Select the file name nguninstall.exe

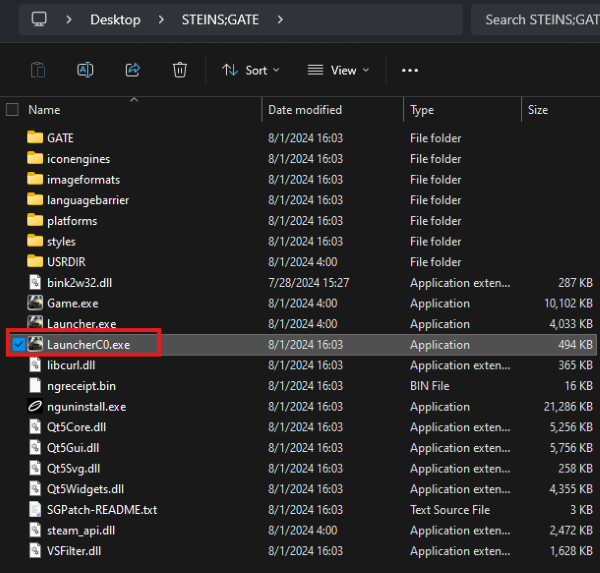tap(86, 407)
